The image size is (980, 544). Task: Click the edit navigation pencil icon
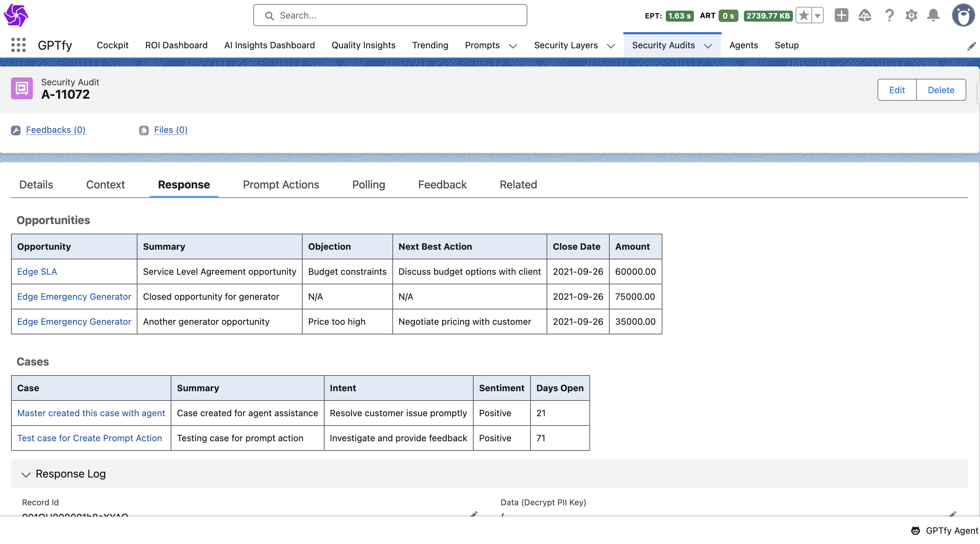(x=971, y=46)
